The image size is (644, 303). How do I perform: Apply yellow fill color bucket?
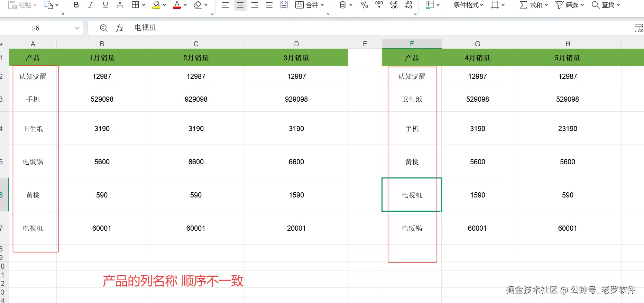click(156, 5)
